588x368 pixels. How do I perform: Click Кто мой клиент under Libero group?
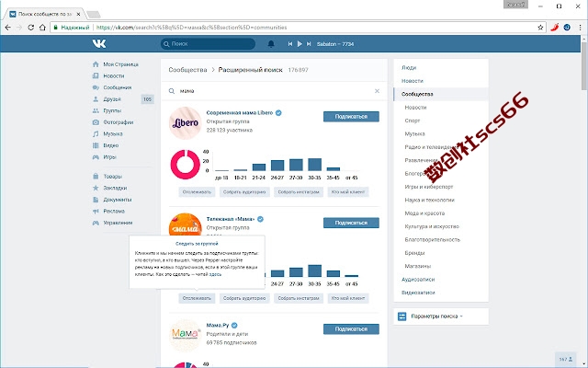348,192
